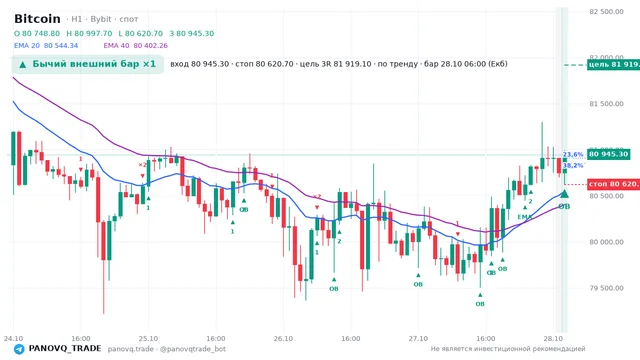Click the OB label under the highlighted latest candle
Image resolution: width=640 pixels, height=360 pixels.
click(564, 207)
